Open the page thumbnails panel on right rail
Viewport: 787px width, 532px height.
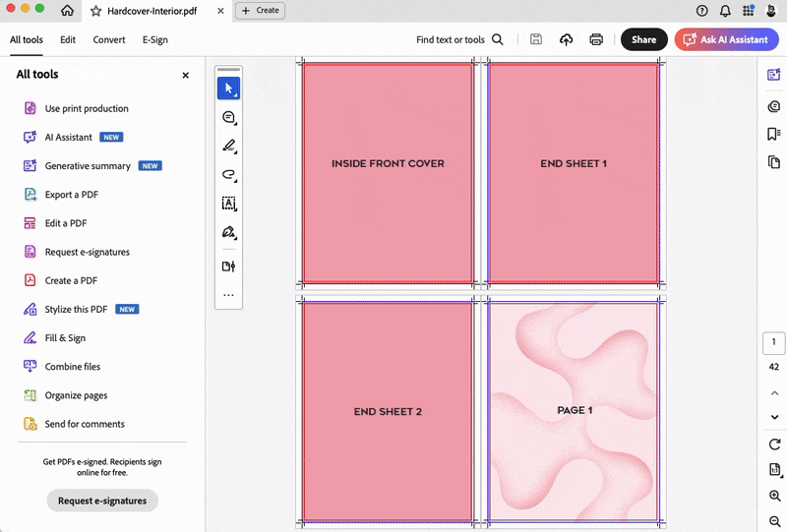click(774, 162)
